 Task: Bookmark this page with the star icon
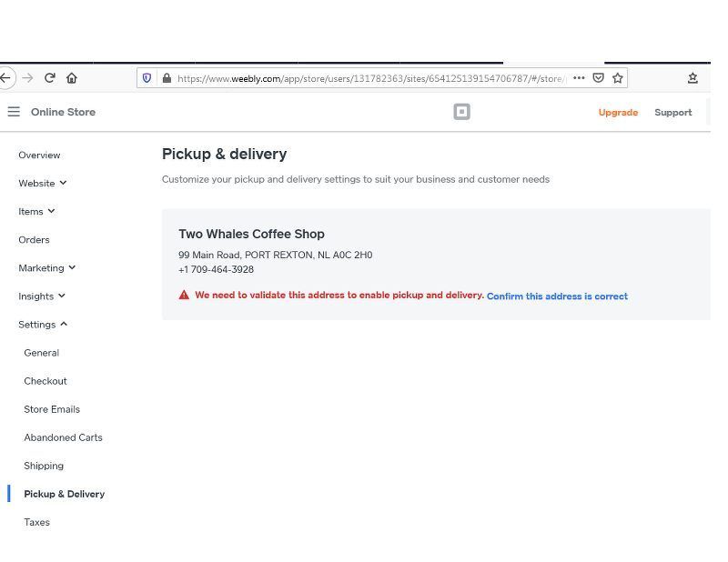618,78
